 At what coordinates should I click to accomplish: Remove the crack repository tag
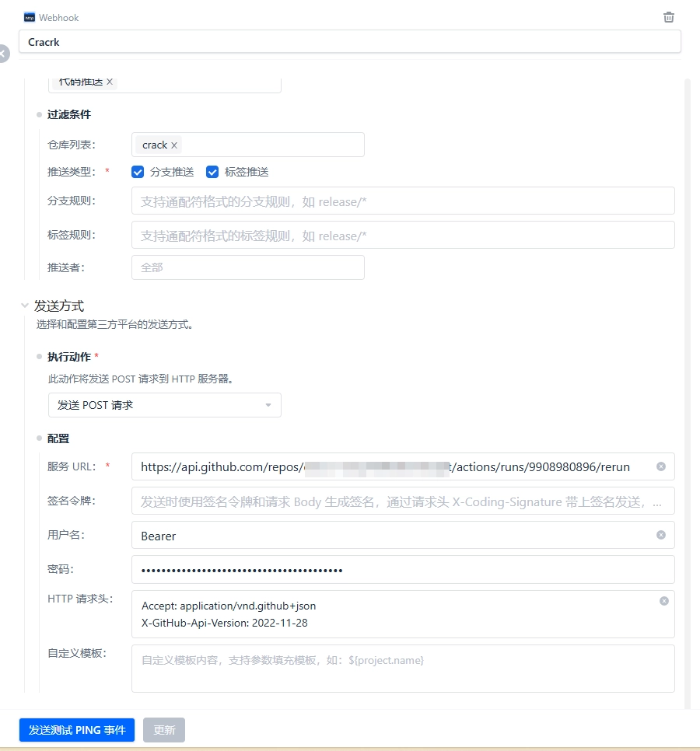[174, 145]
